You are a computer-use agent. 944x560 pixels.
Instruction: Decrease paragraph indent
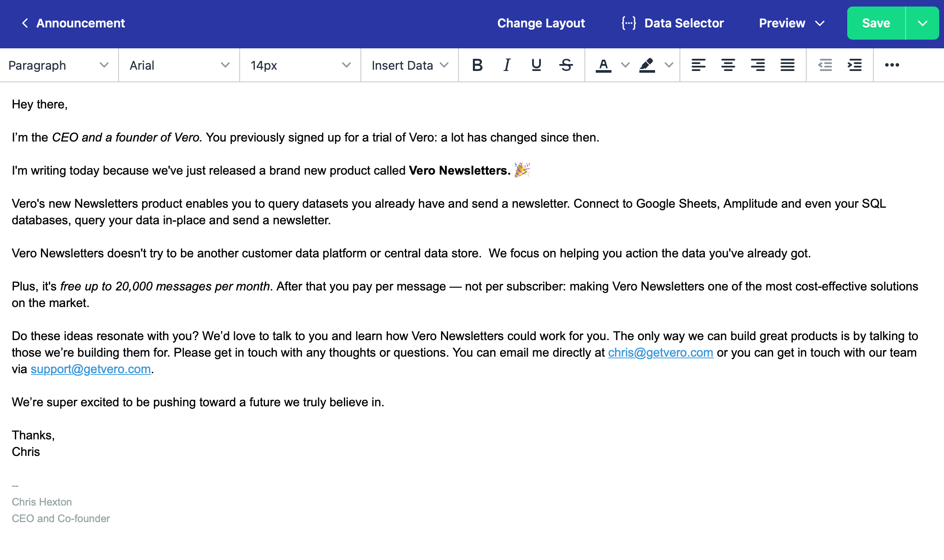[x=825, y=65]
